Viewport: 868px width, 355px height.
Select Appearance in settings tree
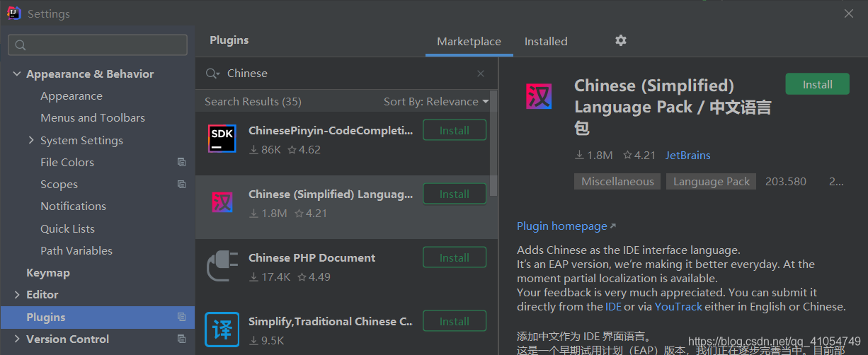(x=72, y=95)
